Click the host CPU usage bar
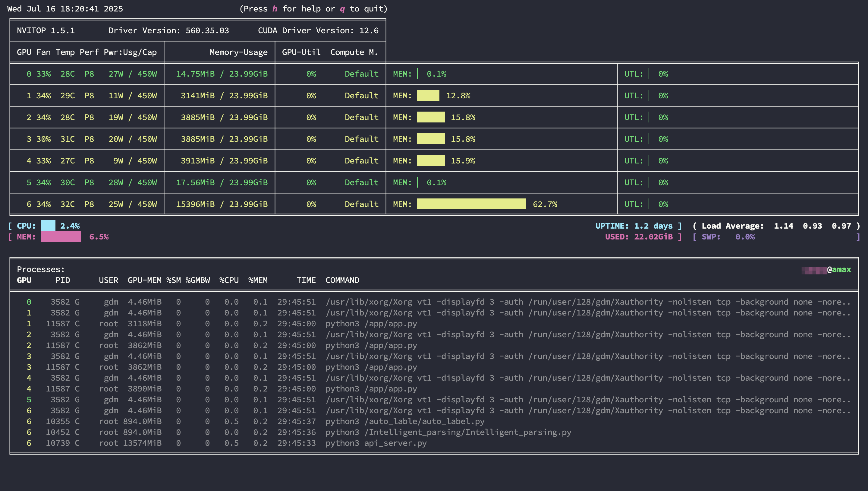Image resolution: width=868 pixels, height=491 pixels. tap(48, 226)
